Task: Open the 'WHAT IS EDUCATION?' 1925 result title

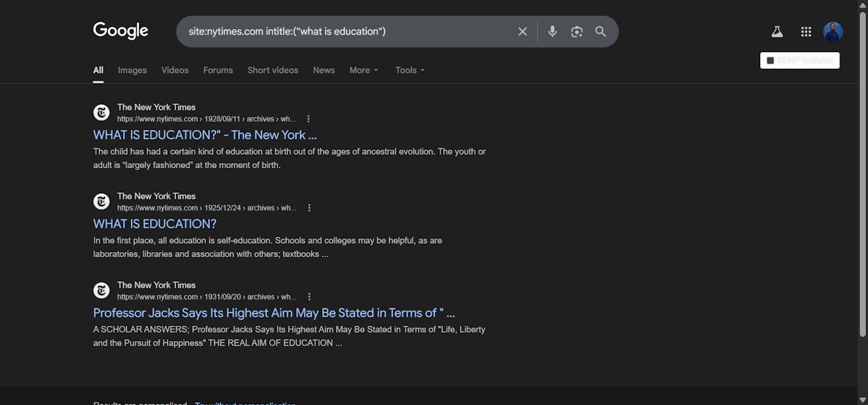Action: tap(155, 224)
